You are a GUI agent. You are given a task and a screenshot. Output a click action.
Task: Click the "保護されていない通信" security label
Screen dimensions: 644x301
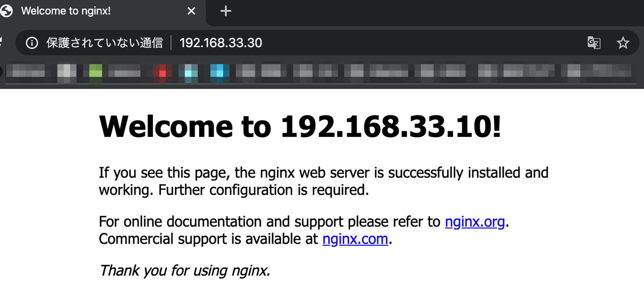click(105, 43)
